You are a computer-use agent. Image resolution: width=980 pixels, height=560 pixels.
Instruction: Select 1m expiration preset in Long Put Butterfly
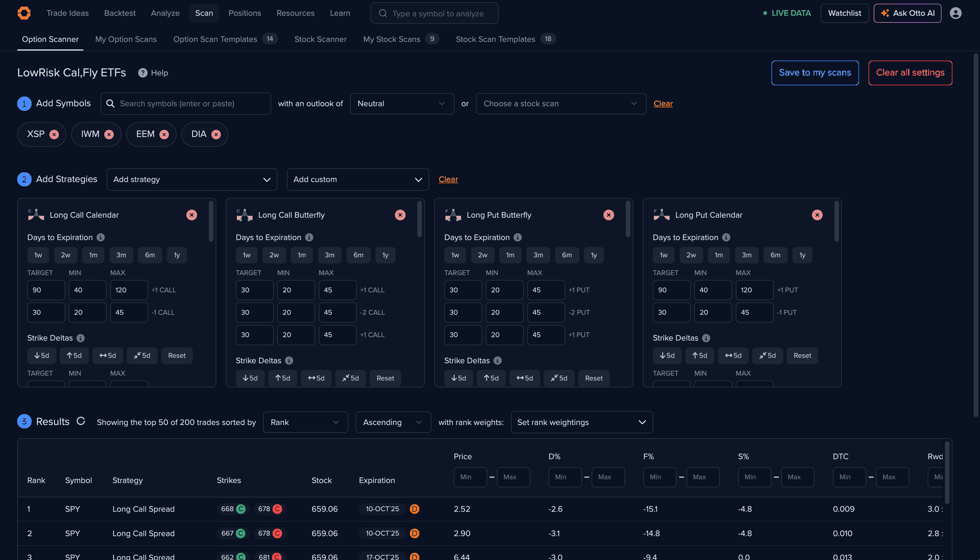[x=510, y=255]
